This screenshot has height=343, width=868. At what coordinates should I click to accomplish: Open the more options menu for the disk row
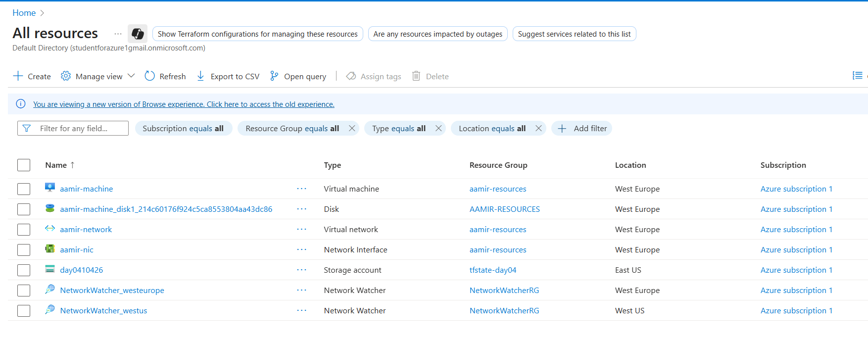pyautogui.click(x=302, y=209)
